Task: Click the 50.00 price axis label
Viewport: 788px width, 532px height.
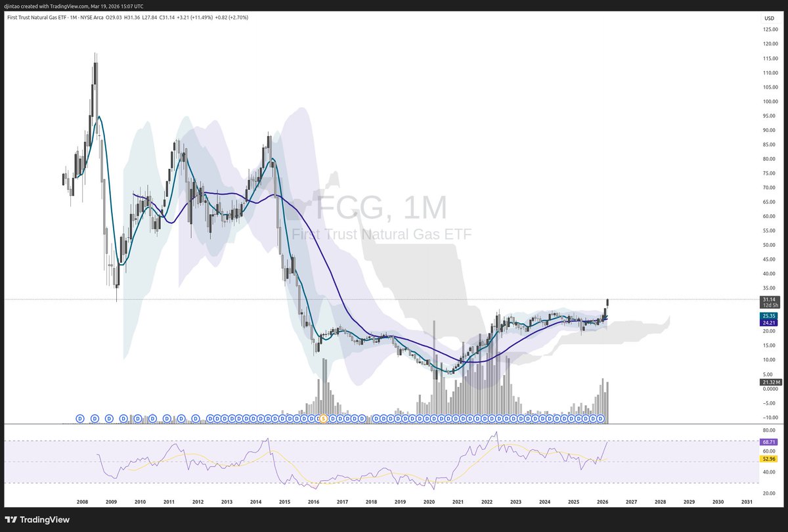Action: 770,245
